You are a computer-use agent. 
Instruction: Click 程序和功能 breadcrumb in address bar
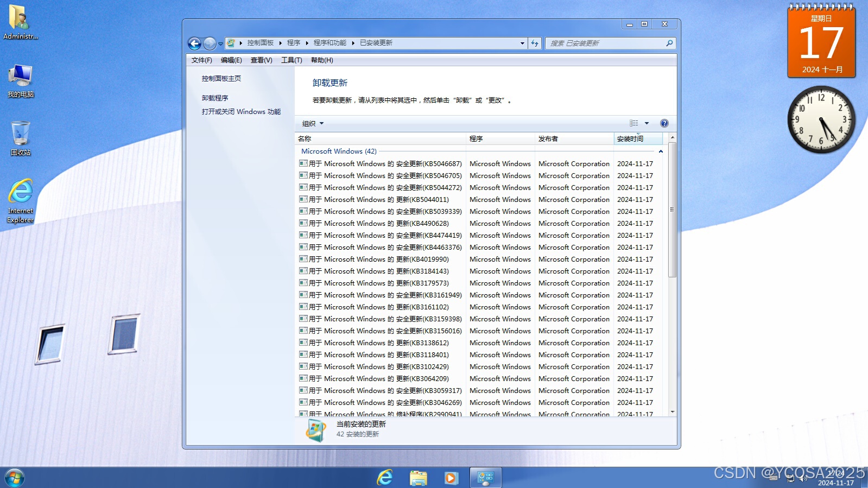[x=330, y=43]
